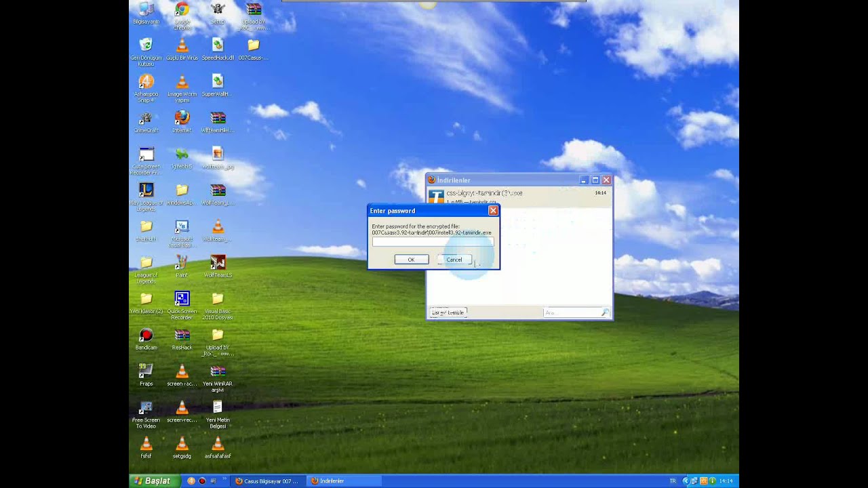Maximize the İndirilenler window
Viewport: 868px width, 488px height.
pos(595,180)
